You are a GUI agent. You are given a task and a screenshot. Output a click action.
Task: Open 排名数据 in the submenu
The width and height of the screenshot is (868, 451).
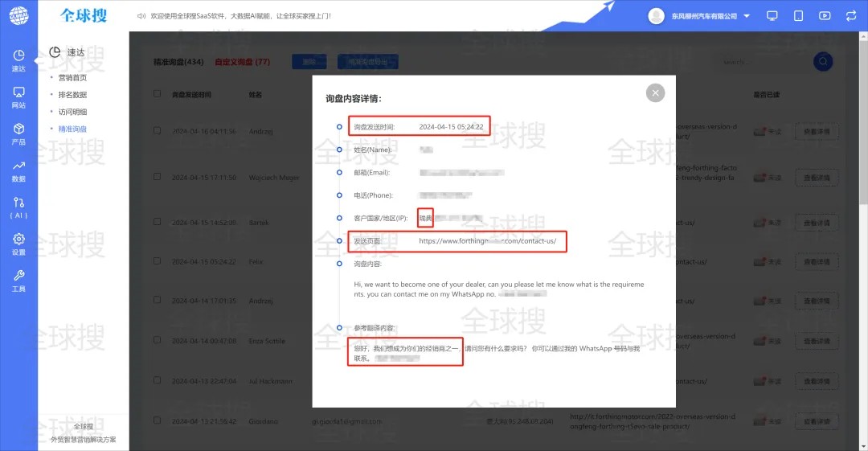click(72, 95)
